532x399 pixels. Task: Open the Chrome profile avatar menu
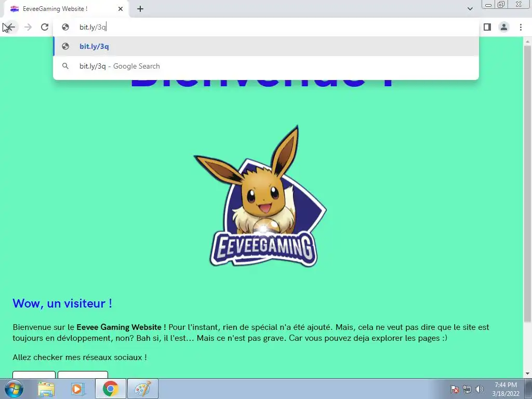[504, 27]
